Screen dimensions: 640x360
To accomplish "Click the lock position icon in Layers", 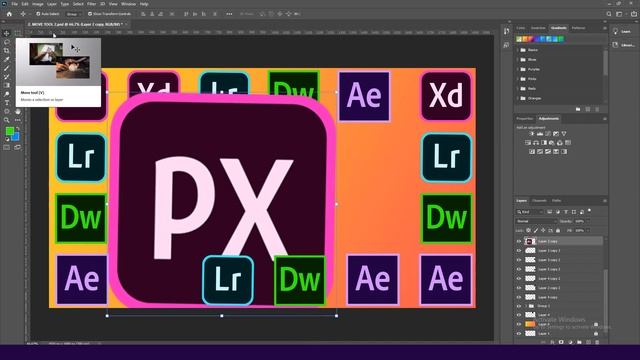I will tap(543, 231).
